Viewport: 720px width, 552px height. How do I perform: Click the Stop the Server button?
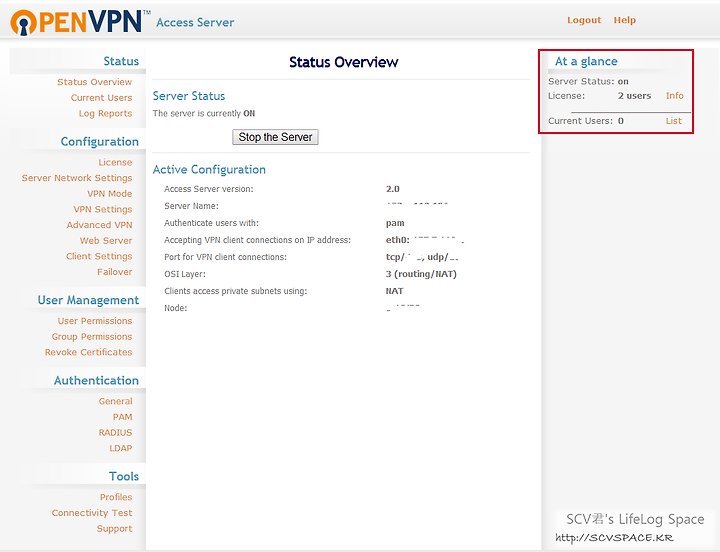[x=275, y=137]
